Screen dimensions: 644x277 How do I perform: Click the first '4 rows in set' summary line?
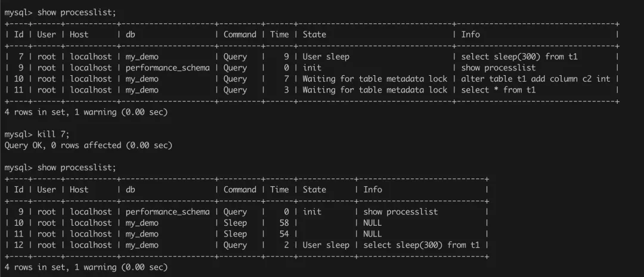click(x=86, y=112)
